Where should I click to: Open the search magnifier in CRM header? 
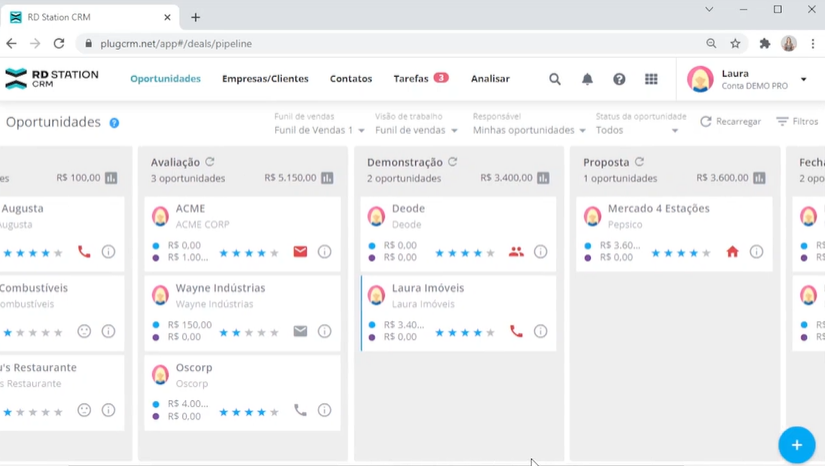pos(555,79)
